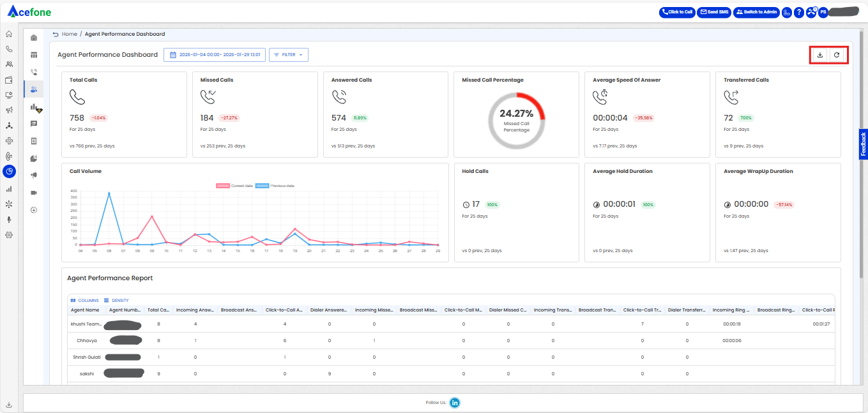The image size is (868, 413).
Task: Click the Switch to Admin button
Action: coord(756,12)
